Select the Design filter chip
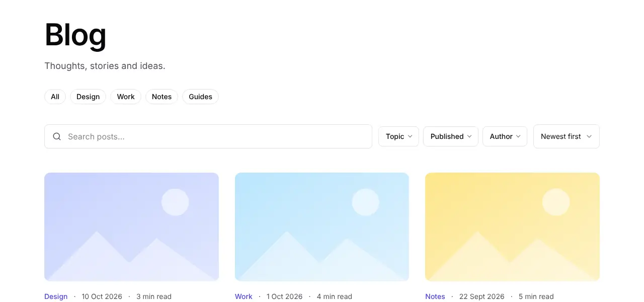This screenshot has height=302, width=644. click(x=88, y=97)
